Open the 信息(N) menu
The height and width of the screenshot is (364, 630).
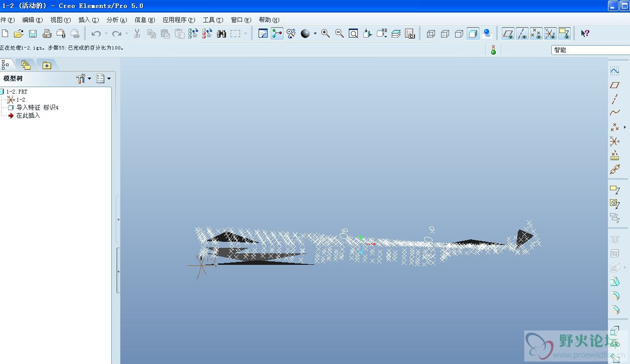point(145,20)
